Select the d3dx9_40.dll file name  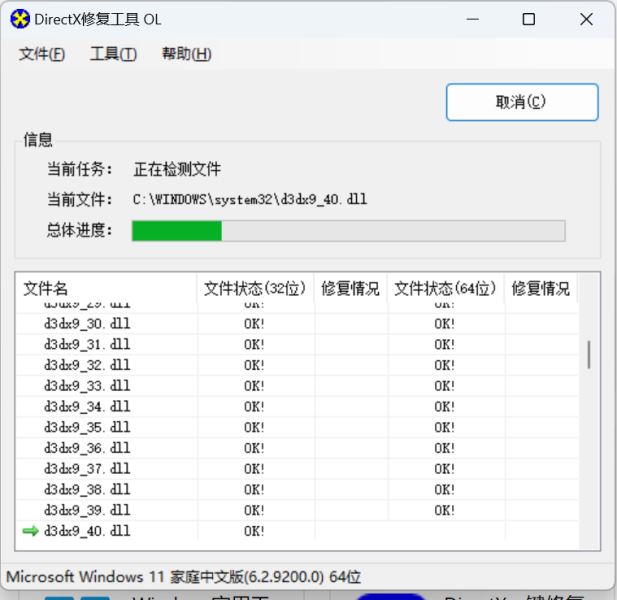click(87, 531)
